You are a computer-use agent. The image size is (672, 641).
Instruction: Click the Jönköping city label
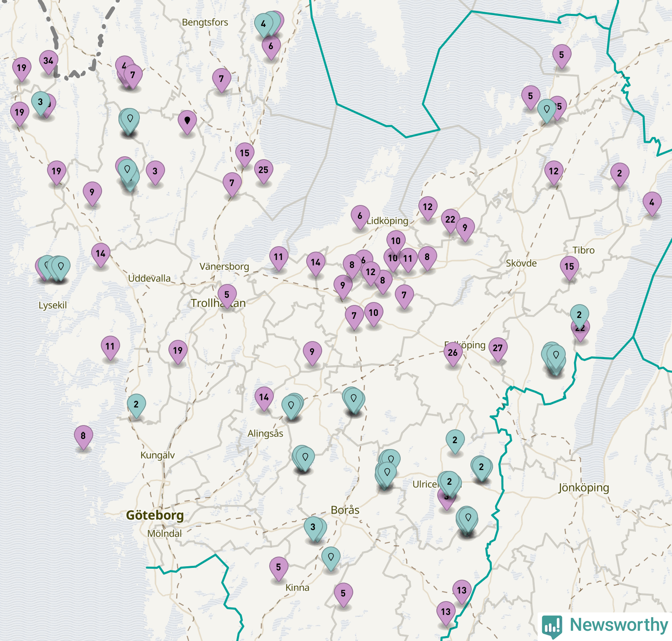pyautogui.click(x=584, y=488)
